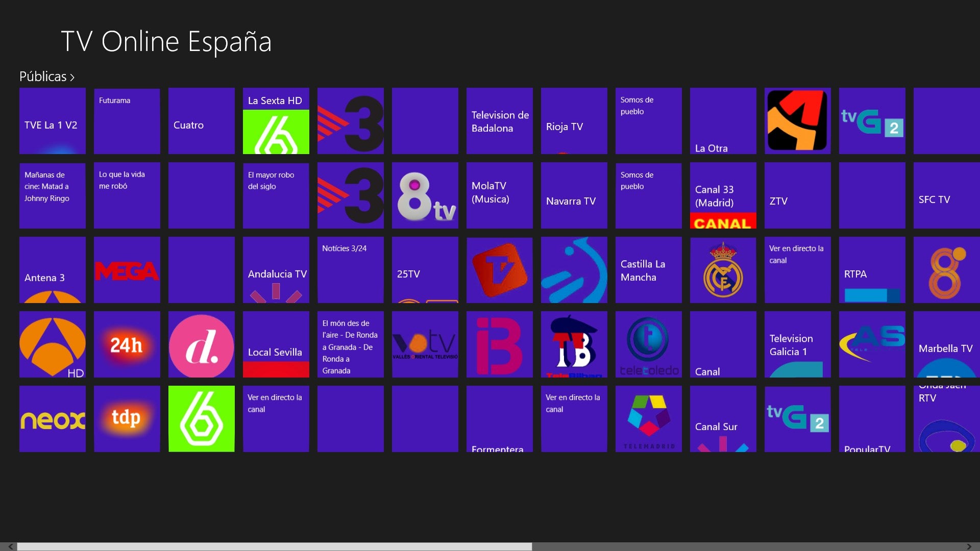Open the Television de Badalona tile
980x551 pixels.
coord(500,121)
